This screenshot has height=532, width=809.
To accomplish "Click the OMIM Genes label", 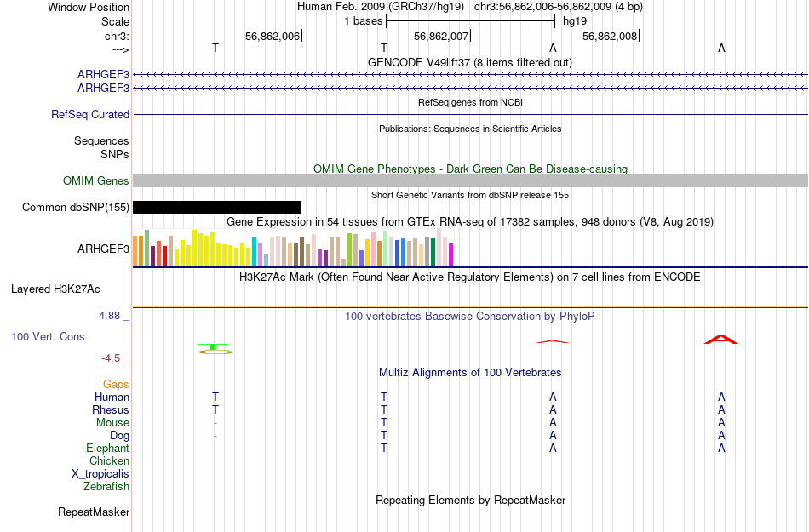I will click(95, 181).
